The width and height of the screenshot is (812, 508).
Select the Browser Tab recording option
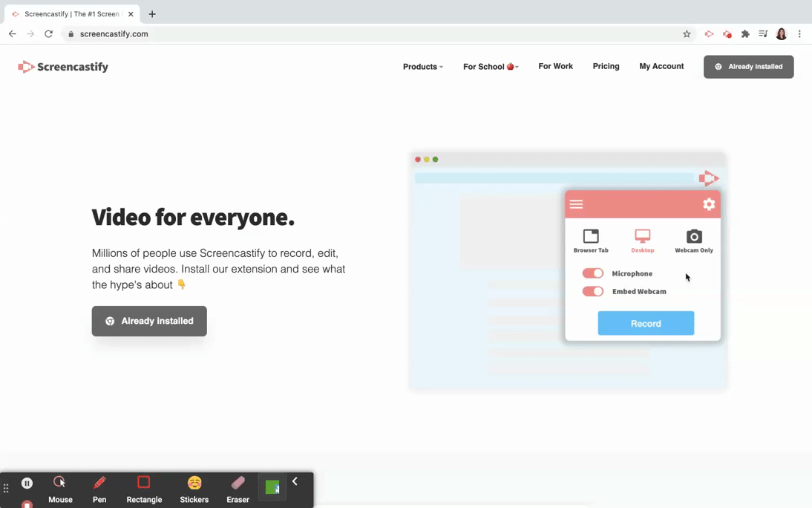click(591, 241)
